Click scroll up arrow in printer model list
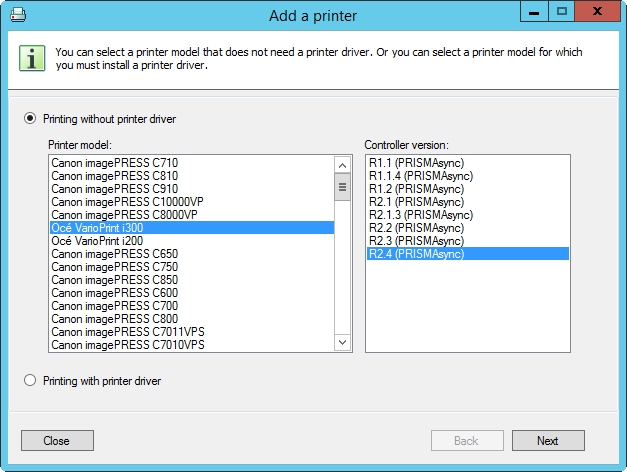Image resolution: width=627 pixels, height=472 pixels. 342,165
